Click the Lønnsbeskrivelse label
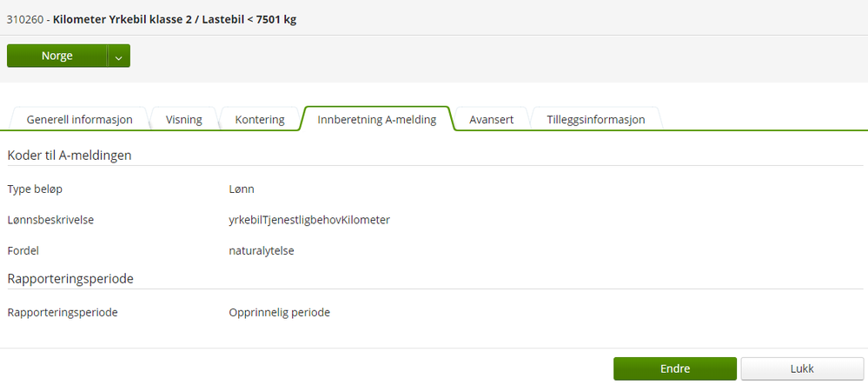The width and height of the screenshot is (868, 385). 50,220
